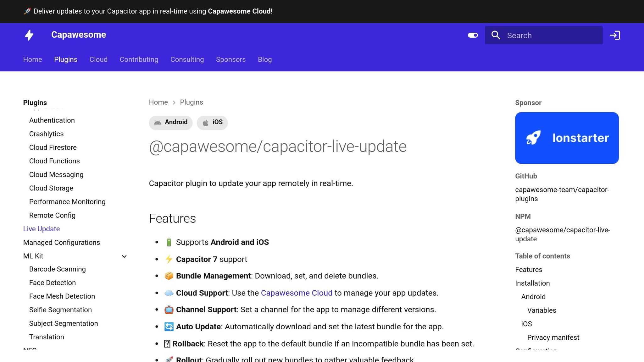Open Remote Config in the sidebar
The image size is (644, 362).
tap(52, 215)
